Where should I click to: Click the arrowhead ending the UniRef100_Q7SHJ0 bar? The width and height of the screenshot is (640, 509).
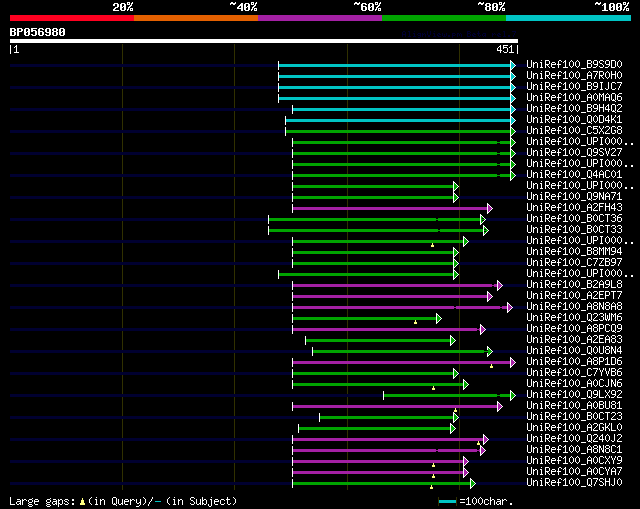473,483
